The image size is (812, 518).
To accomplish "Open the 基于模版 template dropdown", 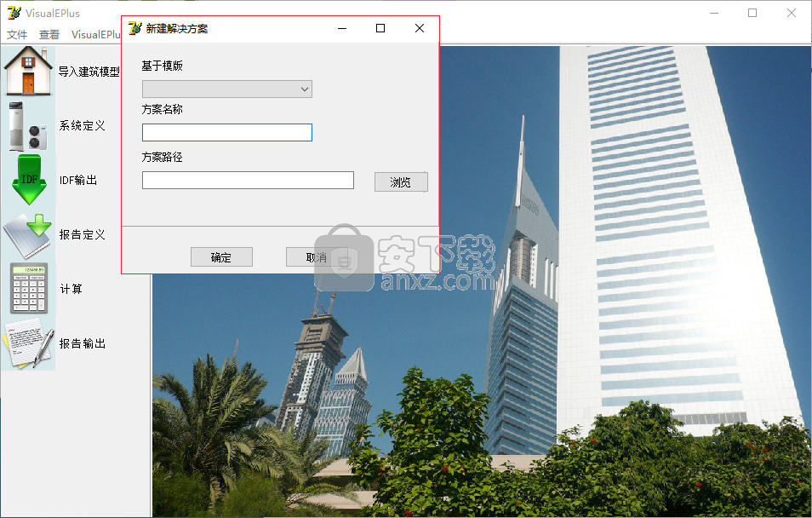I will point(226,89).
